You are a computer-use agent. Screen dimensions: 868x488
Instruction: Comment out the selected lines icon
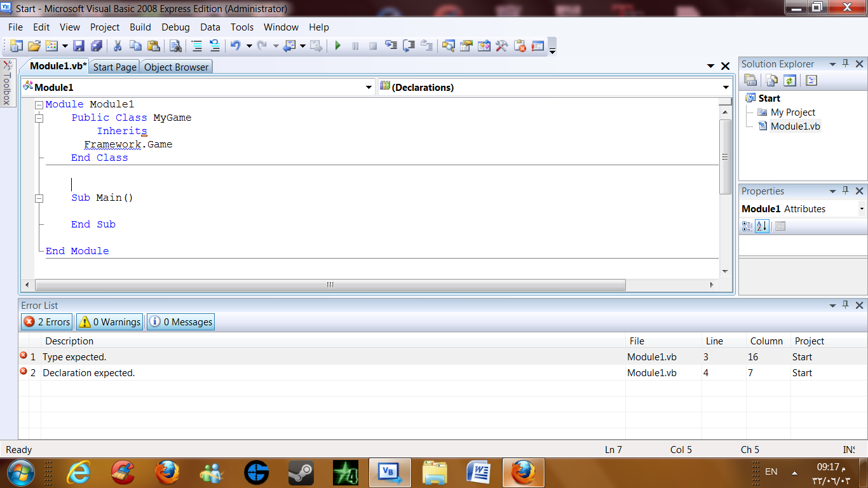click(x=197, y=46)
